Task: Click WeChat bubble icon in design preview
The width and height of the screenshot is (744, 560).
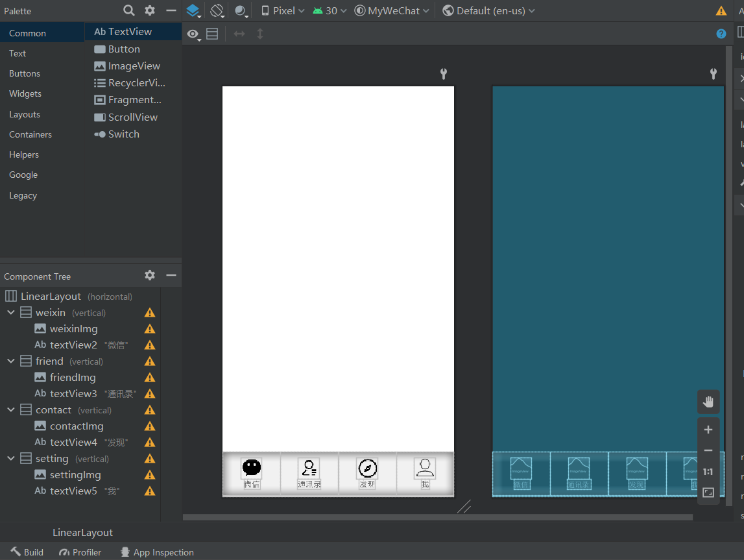Action: [x=252, y=467]
